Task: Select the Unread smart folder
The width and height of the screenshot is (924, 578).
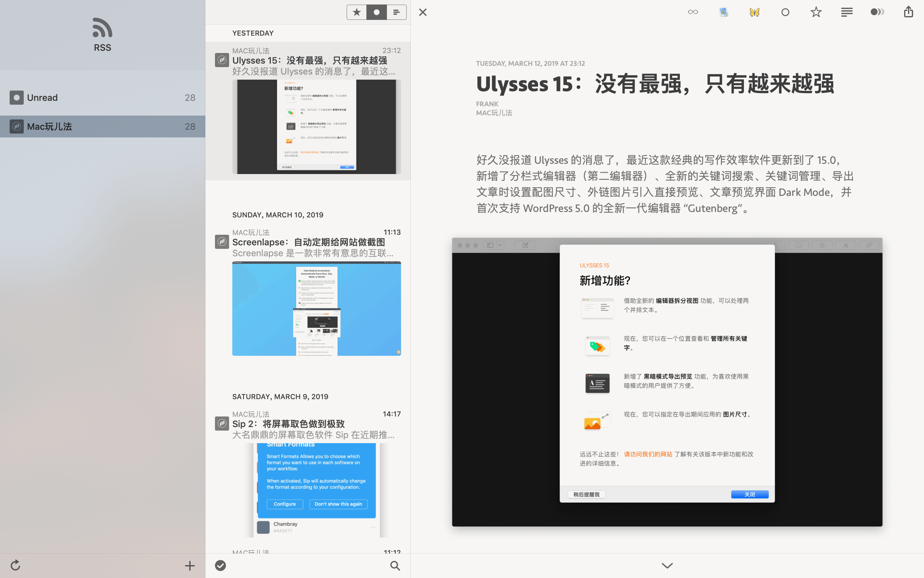Action: coord(102,98)
